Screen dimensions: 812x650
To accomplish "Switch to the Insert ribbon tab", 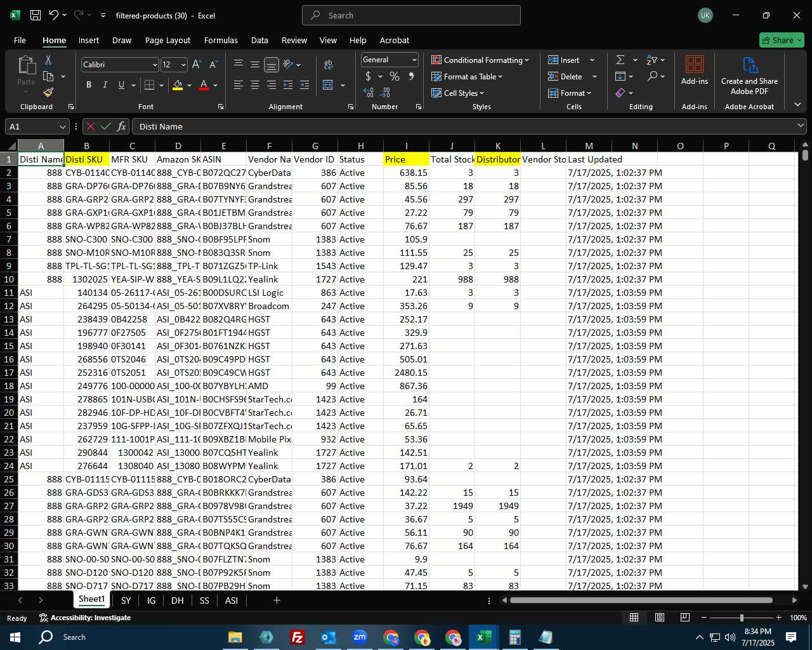I will (x=89, y=40).
